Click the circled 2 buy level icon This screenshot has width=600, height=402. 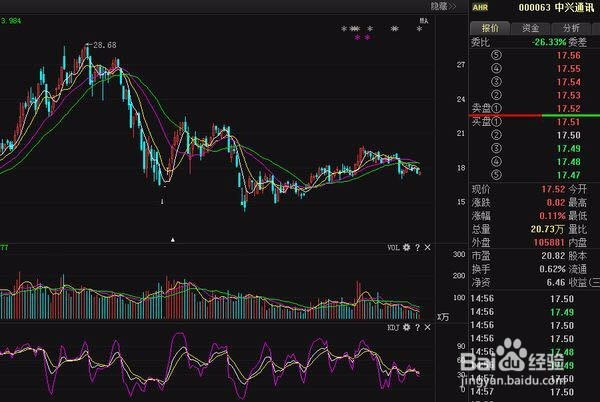coord(496,135)
